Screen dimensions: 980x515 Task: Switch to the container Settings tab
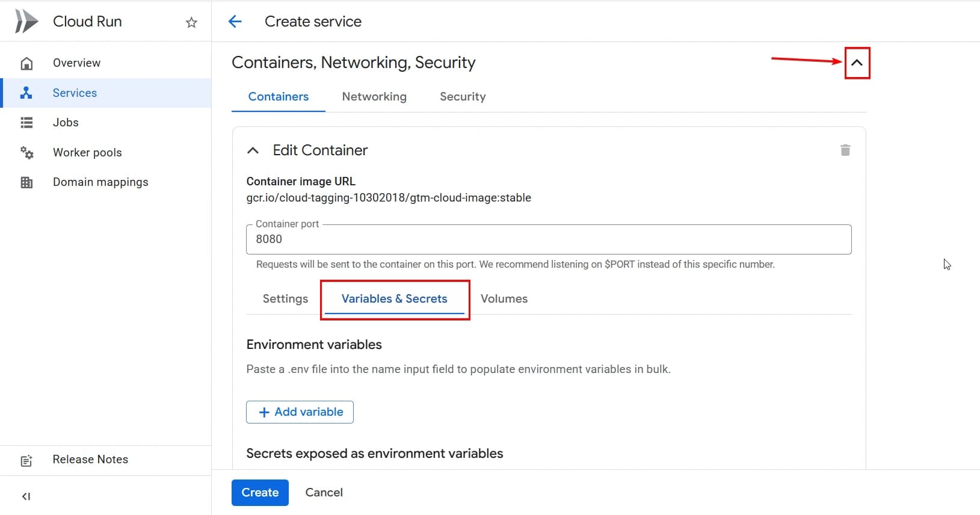pos(285,299)
